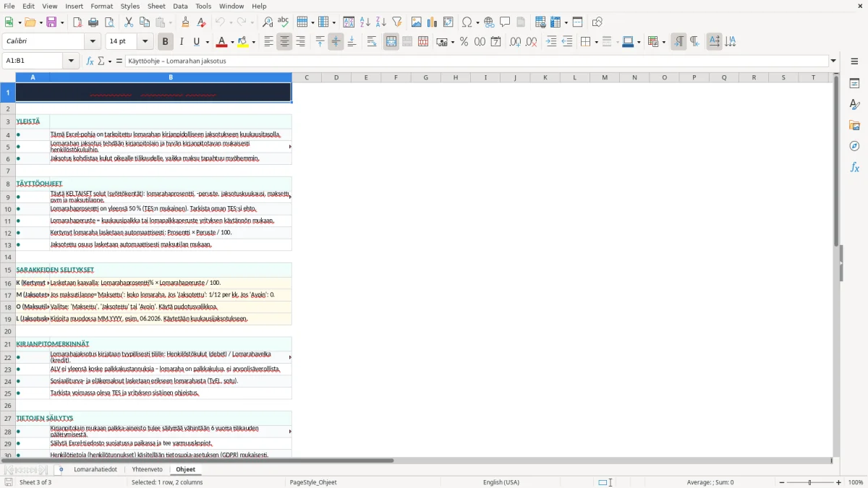This screenshot has height=488, width=868.
Task: Click the Format as Percent icon
Action: tap(464, 42)
